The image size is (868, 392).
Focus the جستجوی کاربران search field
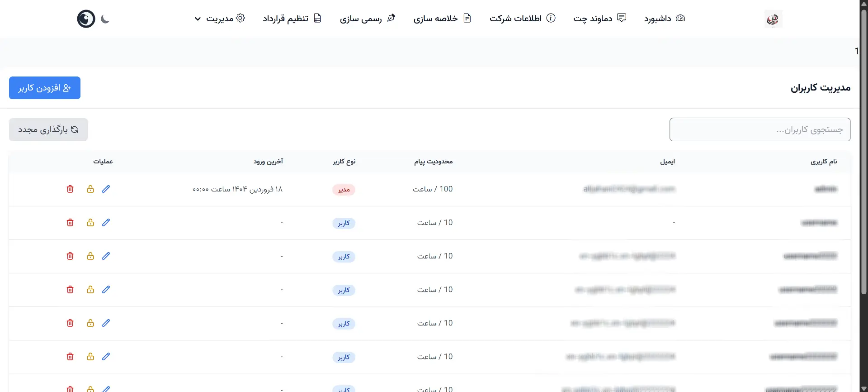click(x=760, y=129)
